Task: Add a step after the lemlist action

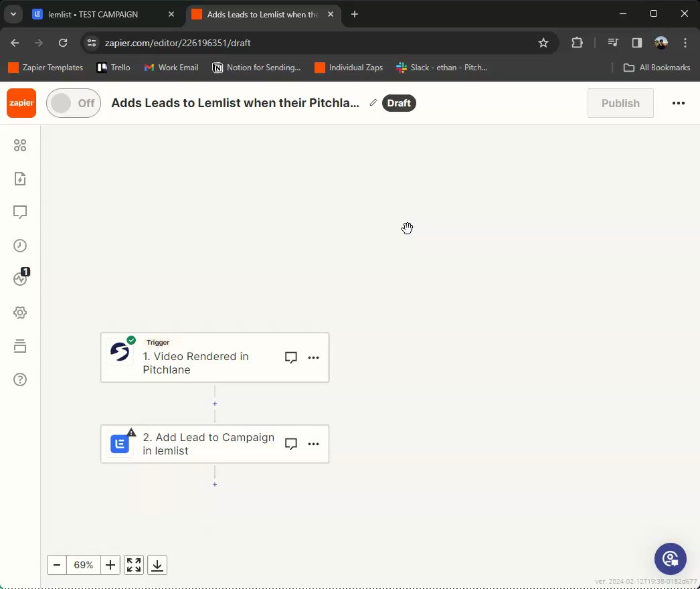Action: pos(215,485)
